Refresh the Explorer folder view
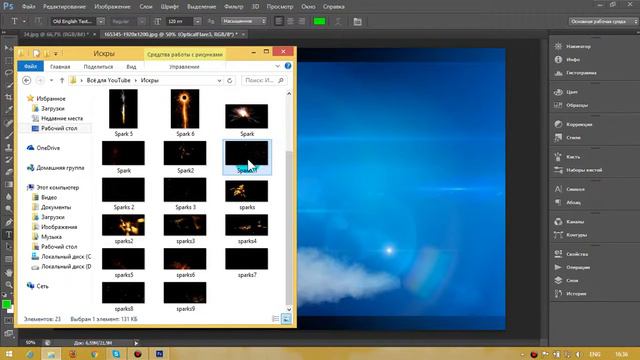Image resolution: width=640 pixels, height=360 pixels. tap(229, 80)
